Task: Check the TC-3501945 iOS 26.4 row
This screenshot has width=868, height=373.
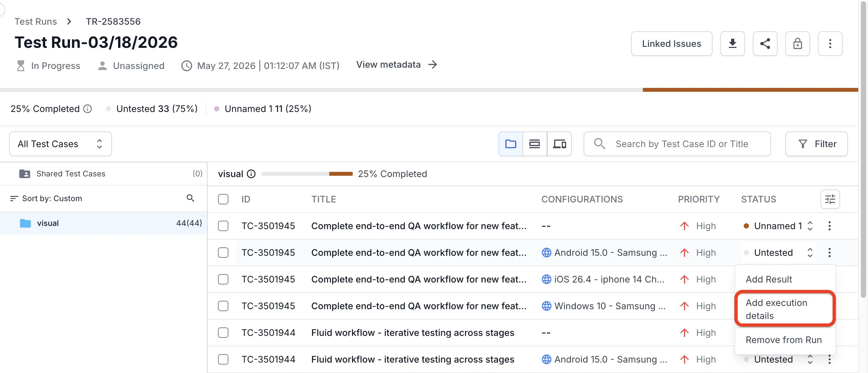Action: [223, 279]
